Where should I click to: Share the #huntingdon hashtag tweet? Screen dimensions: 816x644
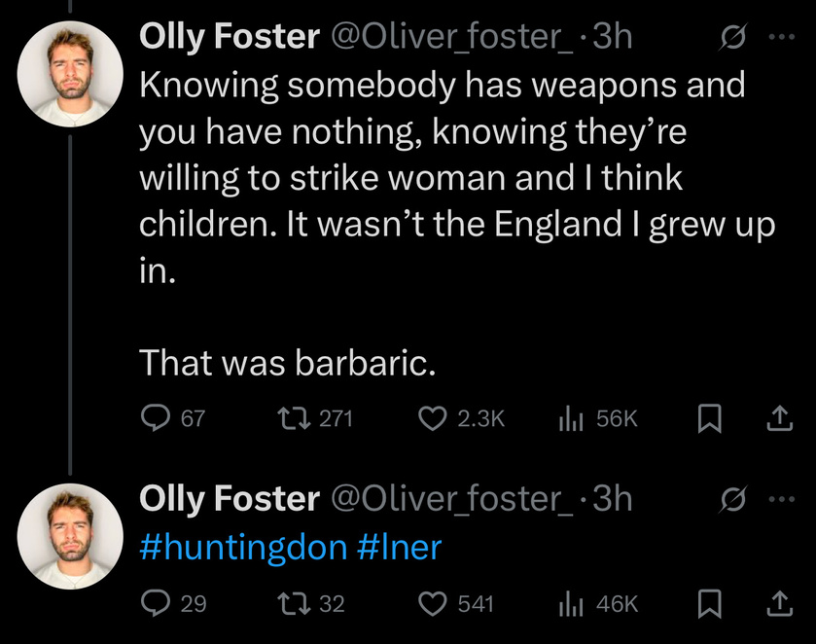(x=777, y=604)
